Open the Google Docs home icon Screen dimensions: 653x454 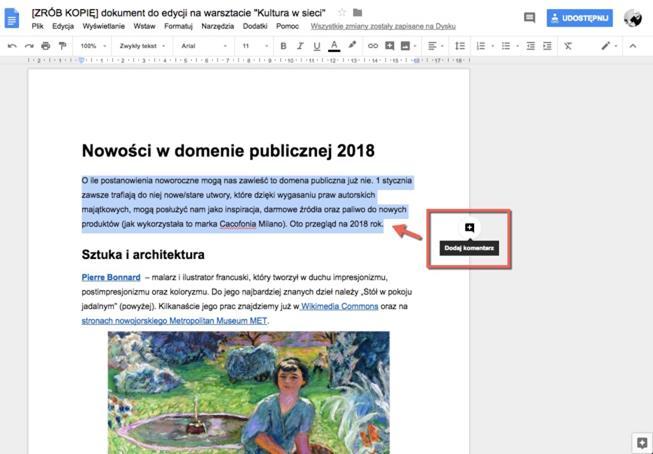tap(12, 18)
